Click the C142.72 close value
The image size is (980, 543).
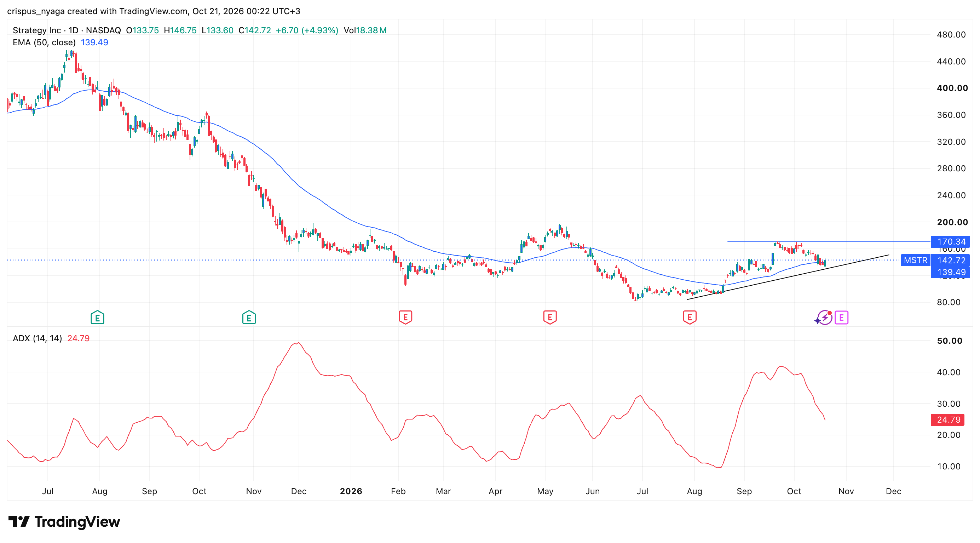tap(254, 30)
